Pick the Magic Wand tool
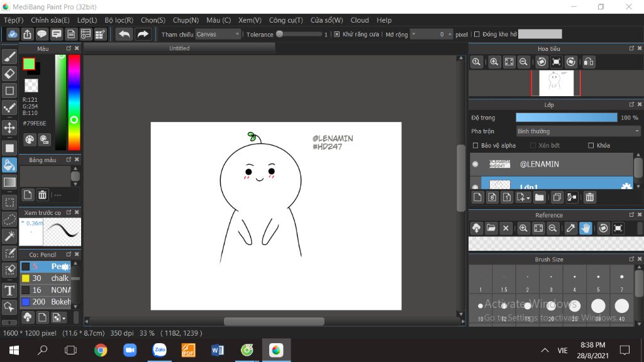Image resolution: width=644 pixels, height=362 pixels. [x=9, y=236]
